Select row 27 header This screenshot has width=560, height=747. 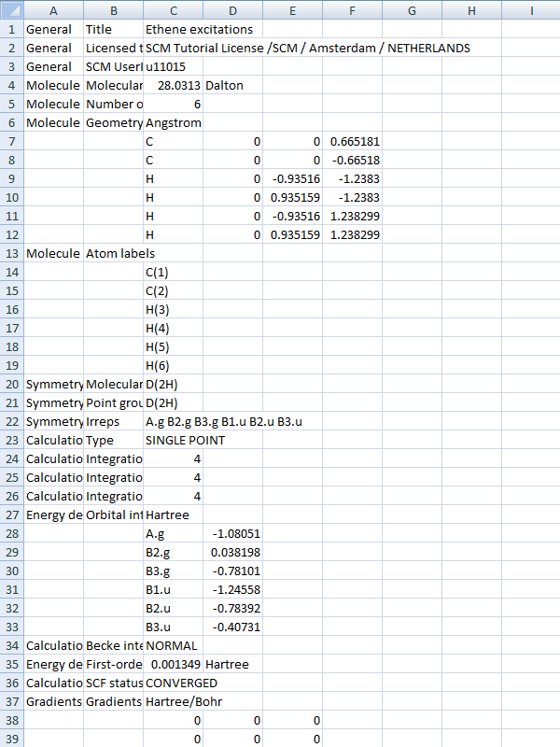point(11,514)
